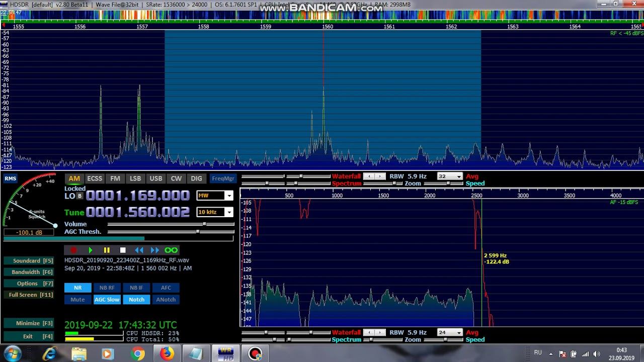Open Soundcard [F5] settings
This screenshot has width=644, height=362.
tap(29, 261)
